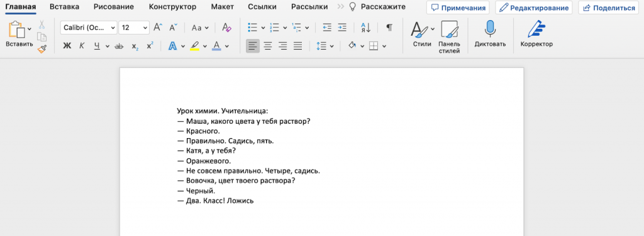
Task: Toggle superscript x²
Action: click(150, 45)
